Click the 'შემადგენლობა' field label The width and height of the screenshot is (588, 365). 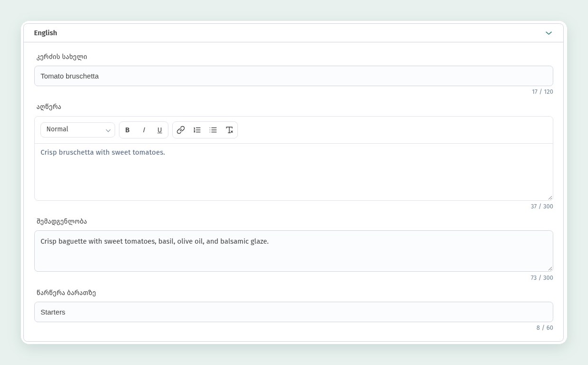click(x=62, y=221)
